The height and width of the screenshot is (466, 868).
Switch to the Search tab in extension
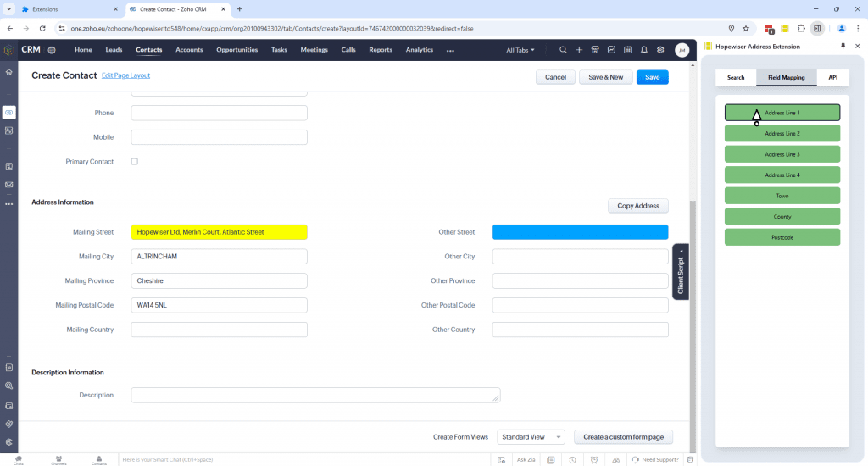[736, 77]
